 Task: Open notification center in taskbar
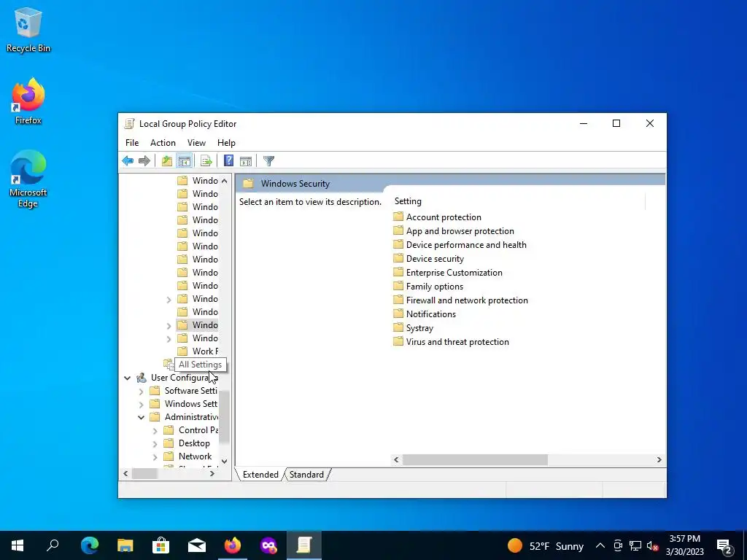click(x=724, y=545)
